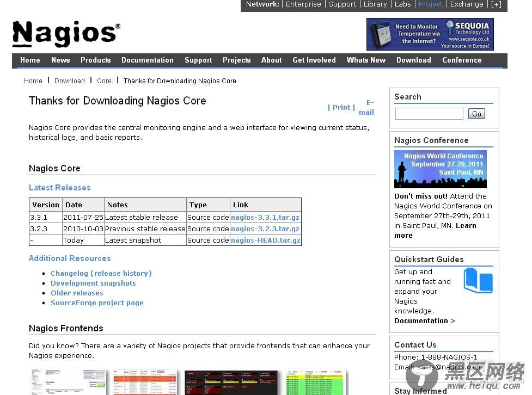Viewport: 532px width, 395px height.
Task: Click the Go search button
Action: 476,114
